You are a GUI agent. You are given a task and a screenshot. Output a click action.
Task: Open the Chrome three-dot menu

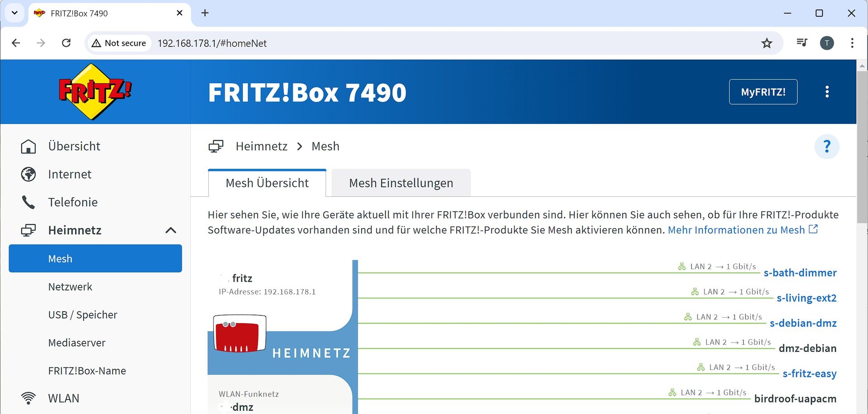click(x=852, y=43)
